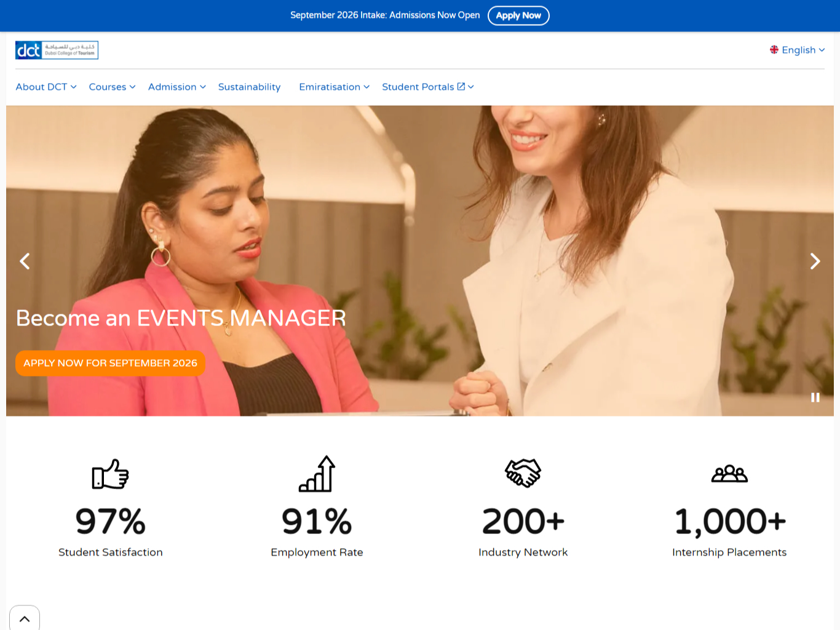Expand the Courses dropdown
This screenshot has height=630, width=840.
(x=112, y=87)
